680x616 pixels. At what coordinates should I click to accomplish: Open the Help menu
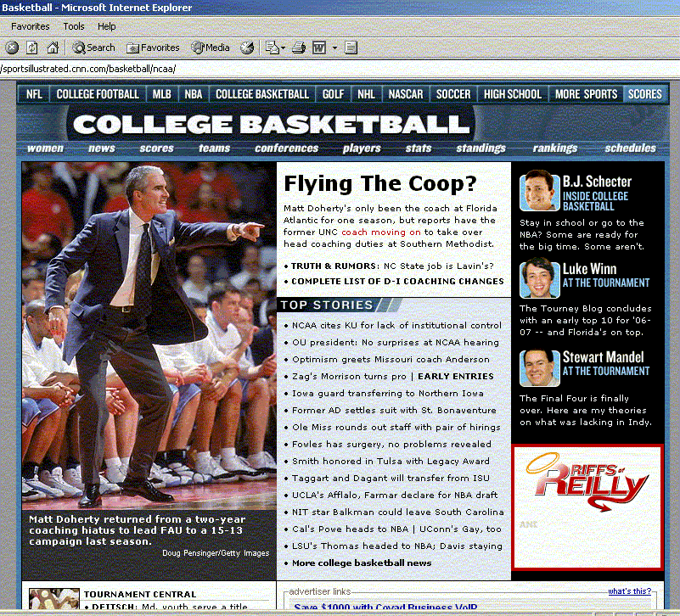(107, 26)
